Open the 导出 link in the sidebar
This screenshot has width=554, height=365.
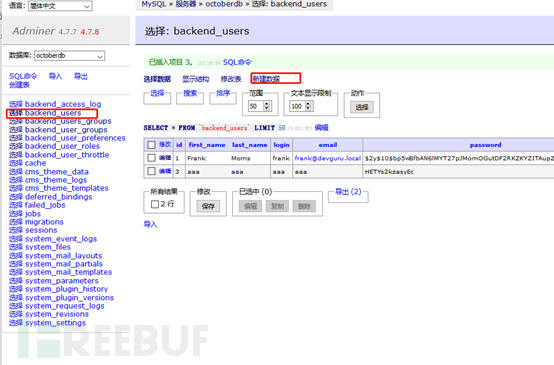pos(81,76)
